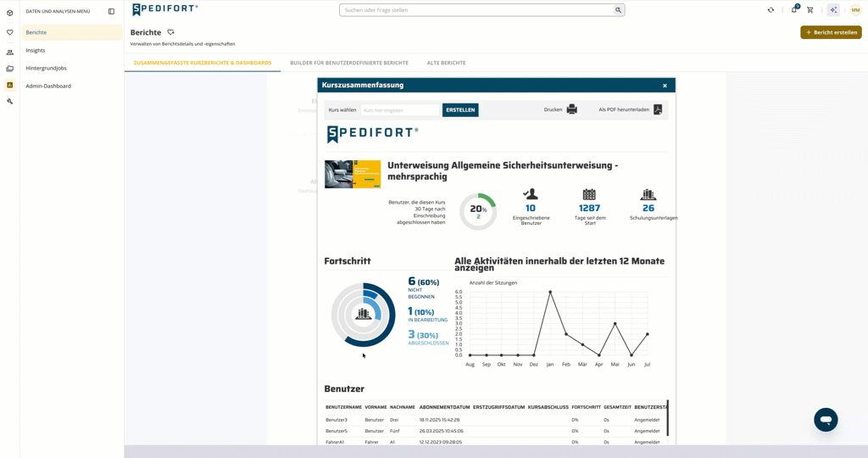
Task: Click the AI sparkle assistant icon
Action: (833, 10)
